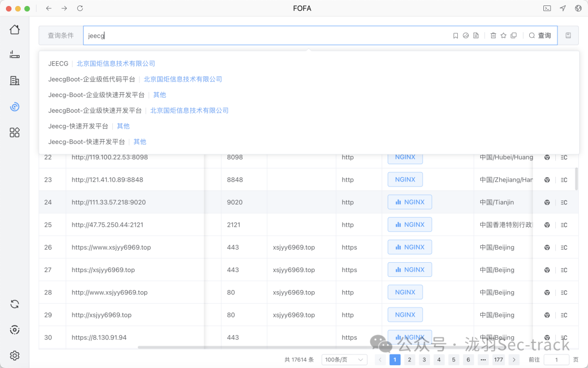
Task: Favorite the query with star icon
Action: pos(504,35)
